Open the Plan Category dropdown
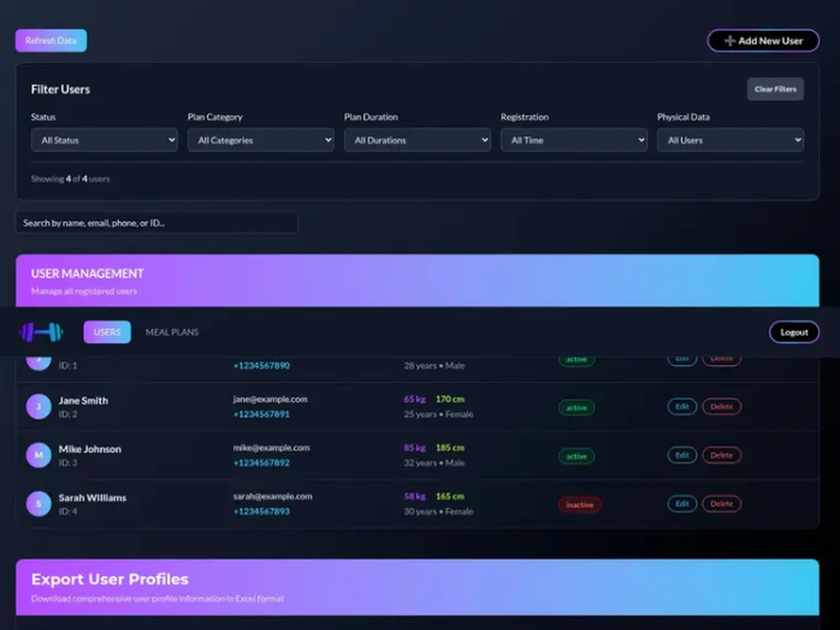The width and height of the screenshot is (840, 630). click(x=261, y=139)
